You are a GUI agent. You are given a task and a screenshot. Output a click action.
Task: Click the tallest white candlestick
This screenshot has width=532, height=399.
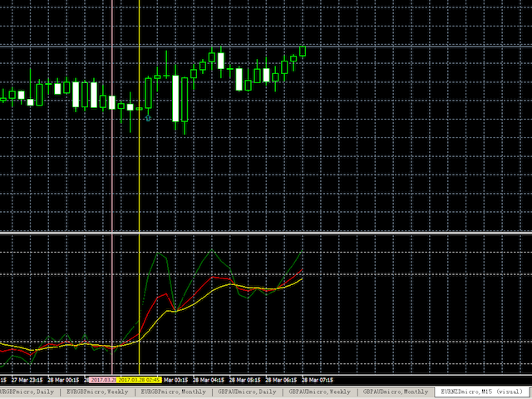pyautogui.click(x=176, y=98)
